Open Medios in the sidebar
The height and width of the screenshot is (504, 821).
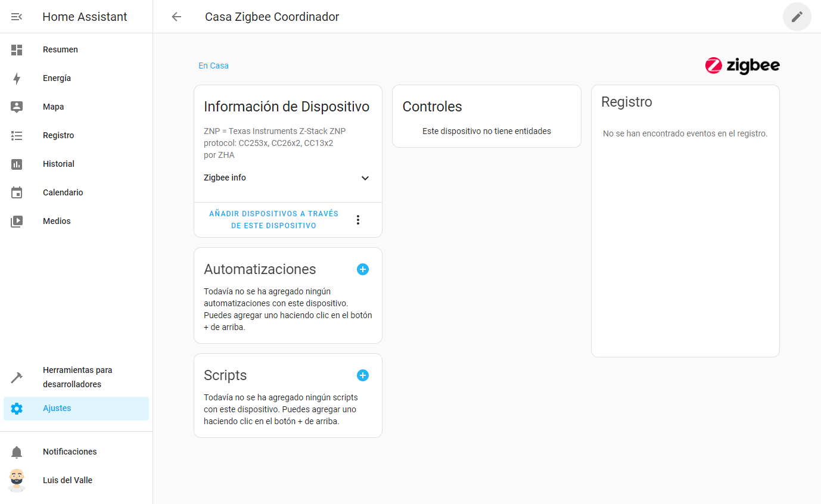point(57,222)
